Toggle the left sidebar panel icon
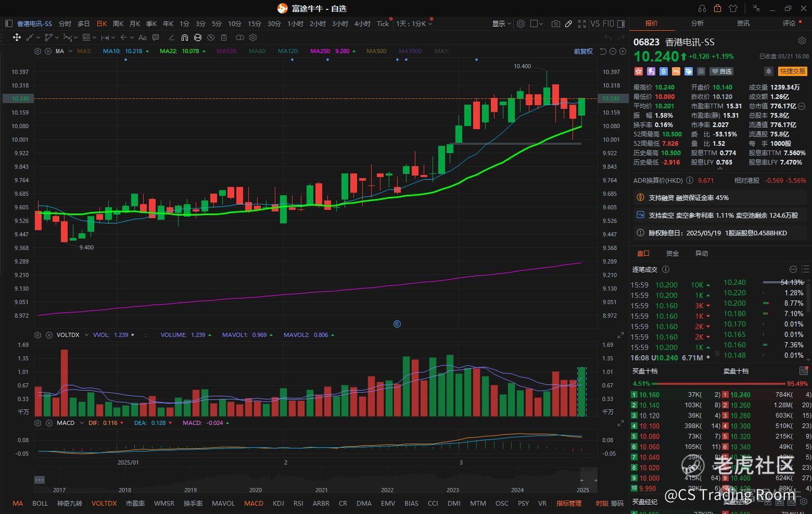 8,23
